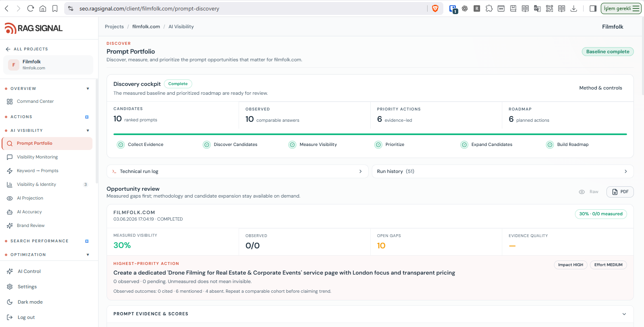
Task: Collapse the AI Visibility section arrow
Action: point(88,131)
